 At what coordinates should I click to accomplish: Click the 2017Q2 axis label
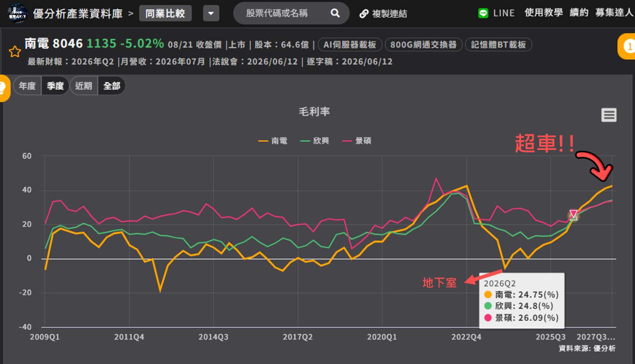click(298, 337)
